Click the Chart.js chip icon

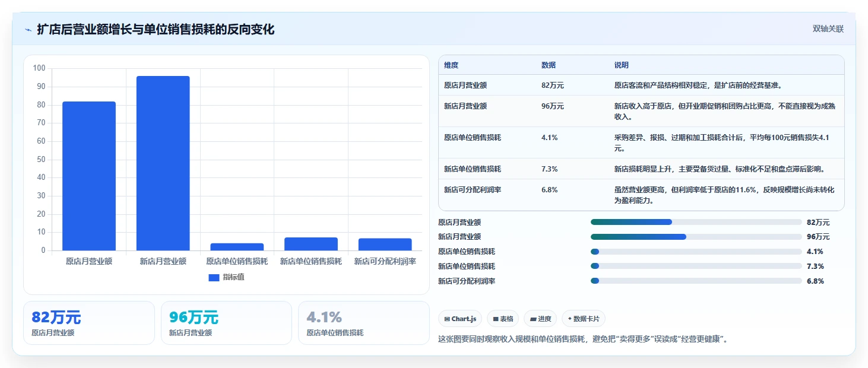pyautogui.click(x=446, y=319)
